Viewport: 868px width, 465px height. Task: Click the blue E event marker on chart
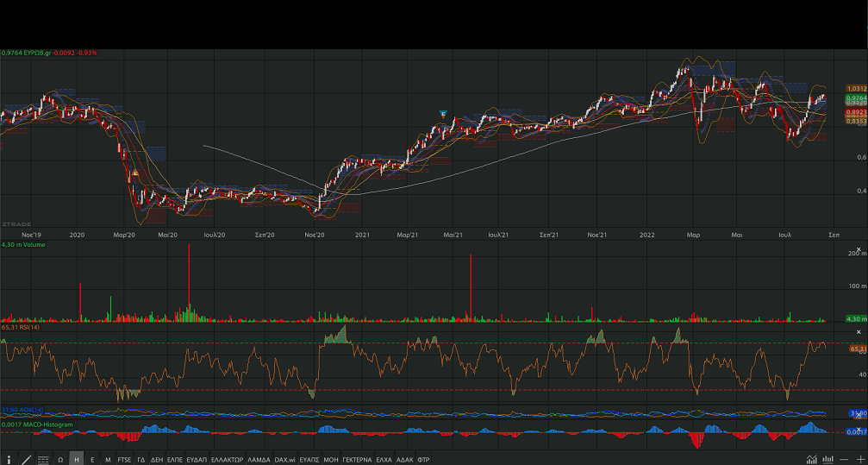(443, 114)
